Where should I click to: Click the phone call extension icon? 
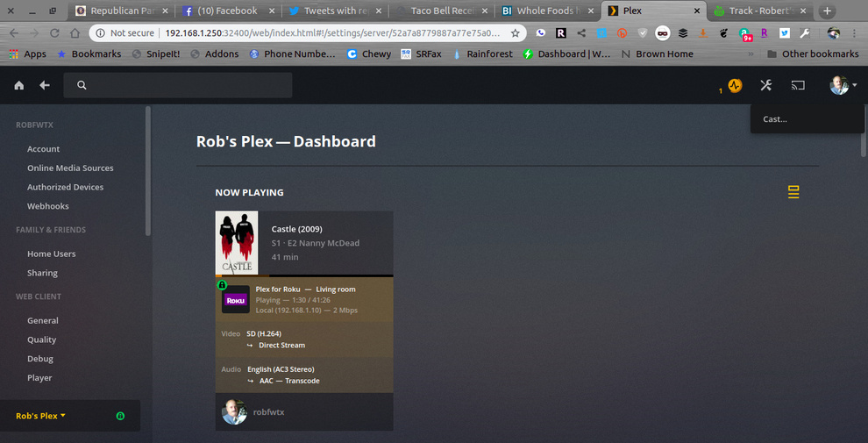point(541,33)
